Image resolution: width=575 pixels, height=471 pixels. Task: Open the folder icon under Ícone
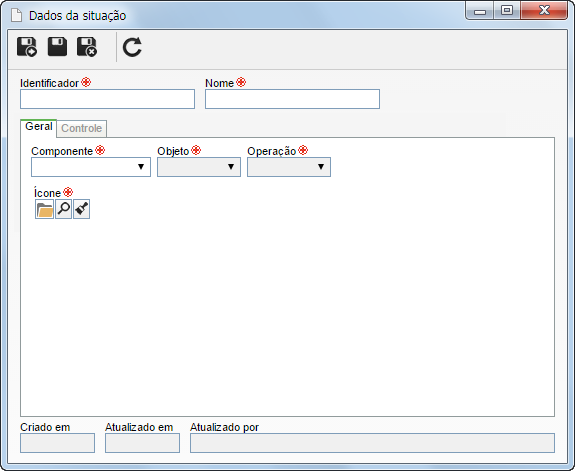pyautogui.click(x=44, y=209)
